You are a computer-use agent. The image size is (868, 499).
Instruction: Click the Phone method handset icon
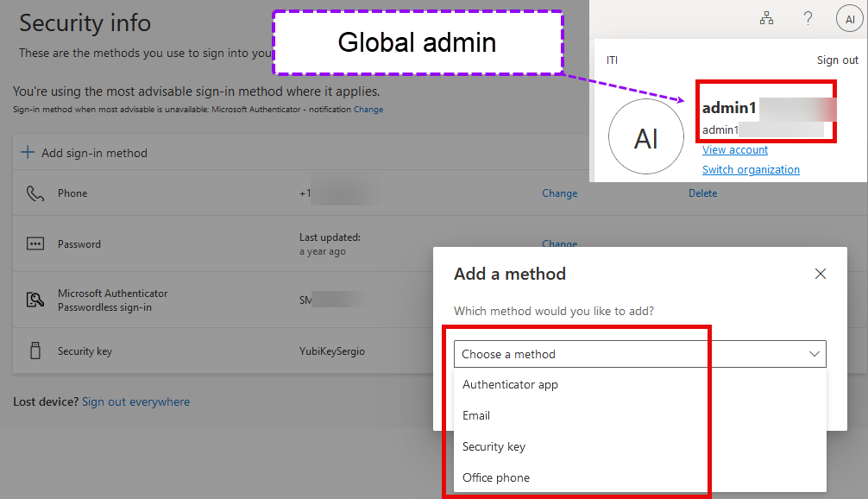pos(35,193)
